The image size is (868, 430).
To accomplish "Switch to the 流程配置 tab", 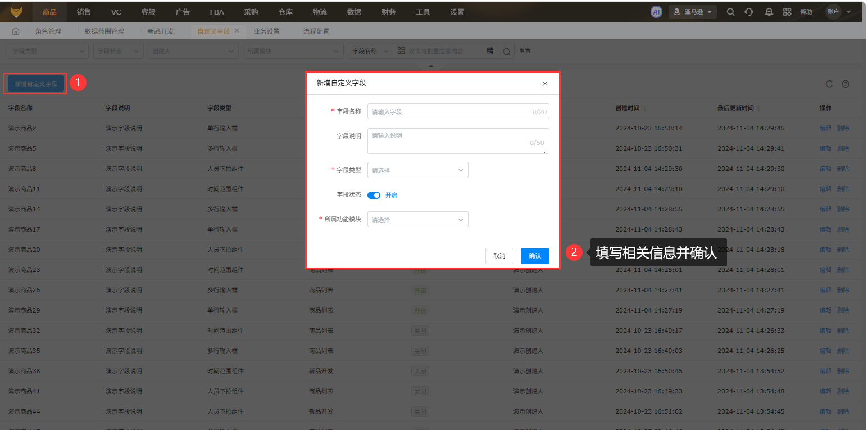I will click(316, 31).
